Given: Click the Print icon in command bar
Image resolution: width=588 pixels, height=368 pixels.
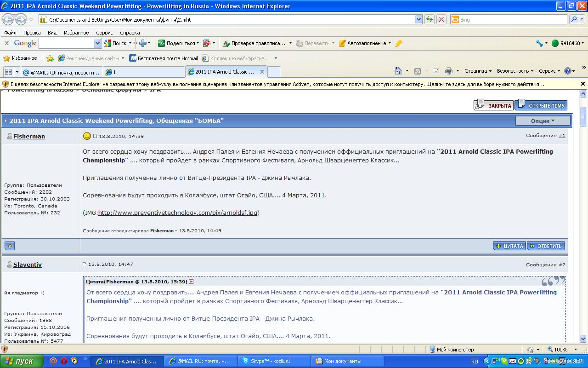Looking at the screenshot, I should (x=448, y=71).
